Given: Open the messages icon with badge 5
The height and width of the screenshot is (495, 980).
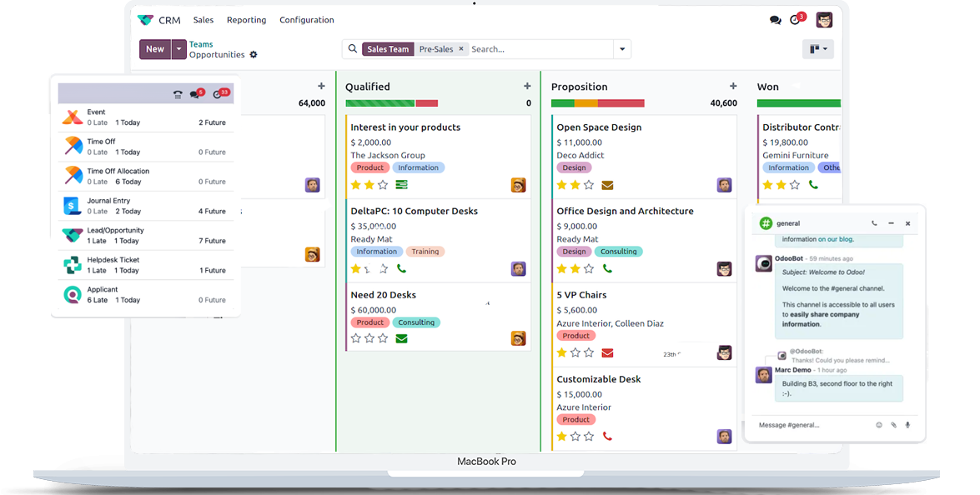Looking at the screenshot, I should (196, 94).
